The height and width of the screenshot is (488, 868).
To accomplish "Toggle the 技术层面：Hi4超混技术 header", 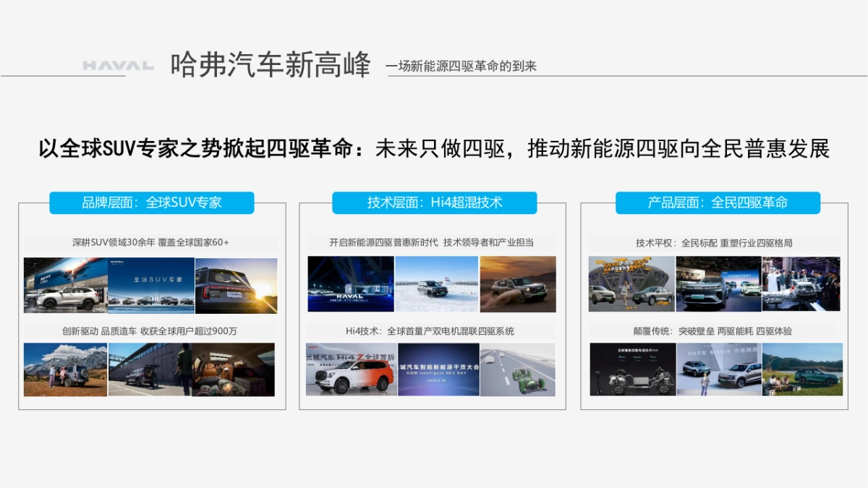I will pos(434,202).
